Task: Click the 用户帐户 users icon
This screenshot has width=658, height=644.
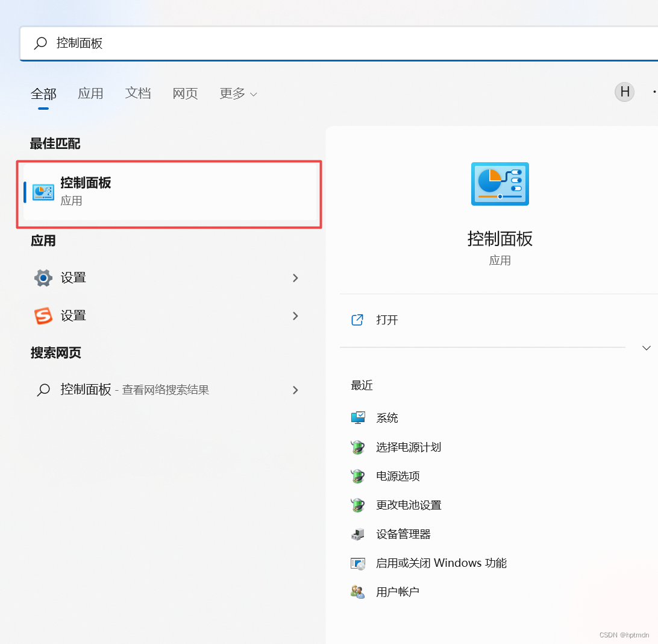Action: tap(358, 592)
